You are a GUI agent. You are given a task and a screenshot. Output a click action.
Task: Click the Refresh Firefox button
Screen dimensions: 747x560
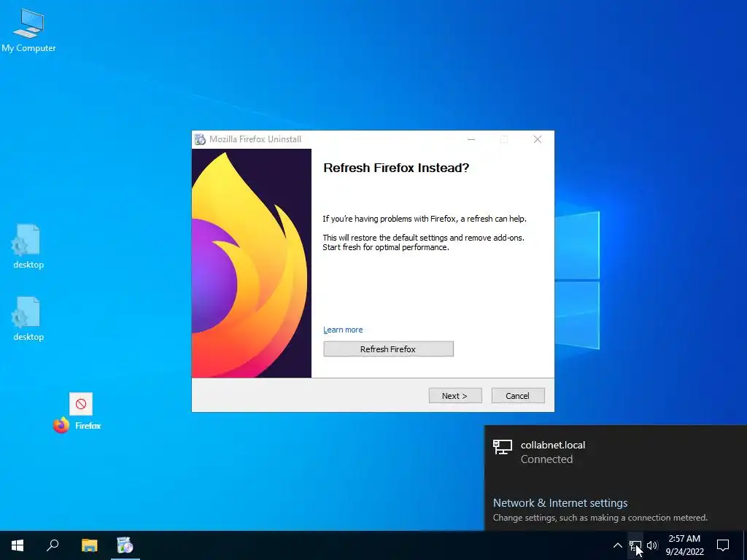tap(388, 349)
